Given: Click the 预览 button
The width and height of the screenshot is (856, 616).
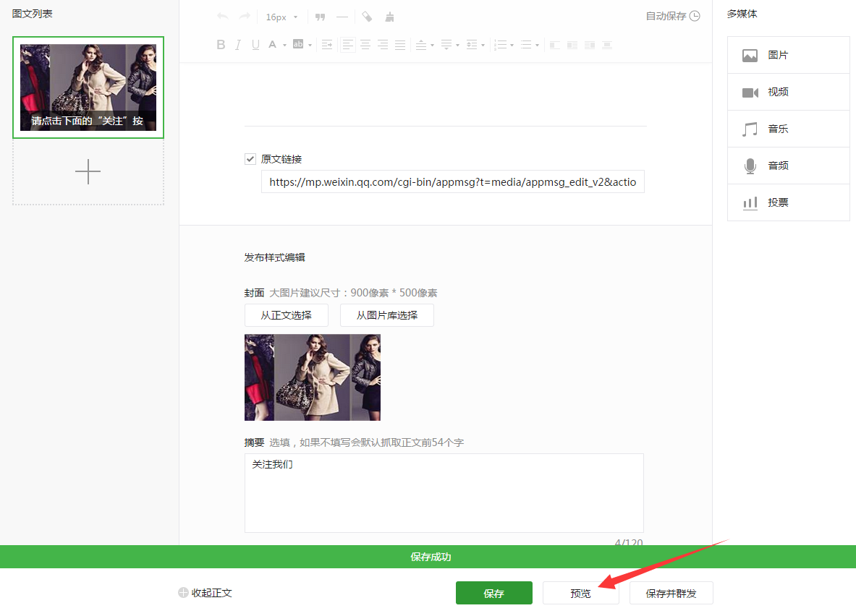Looking at the screenshot, I should tap(580, 593).
